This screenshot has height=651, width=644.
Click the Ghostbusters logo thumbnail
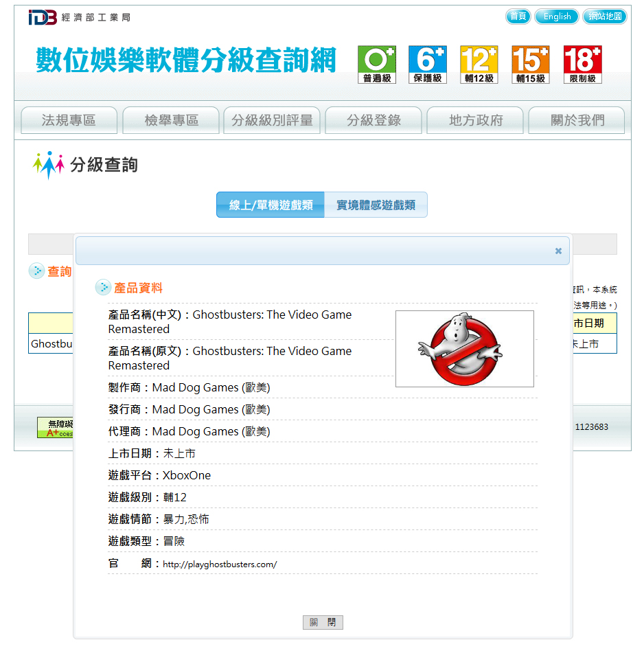[x=464, y=349]
